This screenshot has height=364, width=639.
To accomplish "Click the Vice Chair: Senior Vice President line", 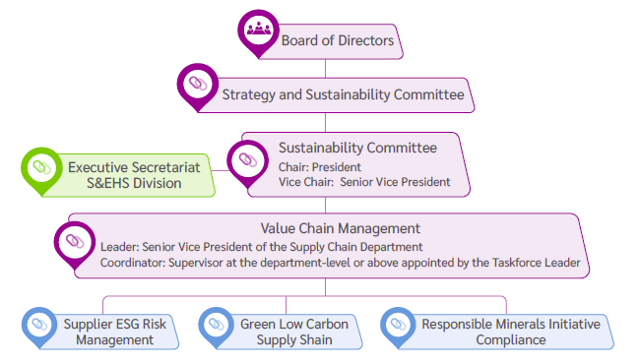I will click(x=364, y=182).
